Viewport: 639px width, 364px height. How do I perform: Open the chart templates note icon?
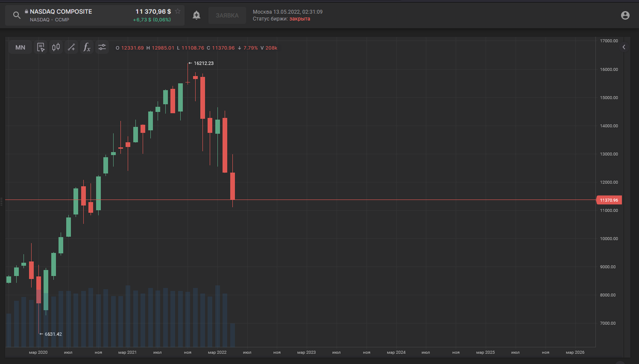pyautogui.click(x=40, y=47)
